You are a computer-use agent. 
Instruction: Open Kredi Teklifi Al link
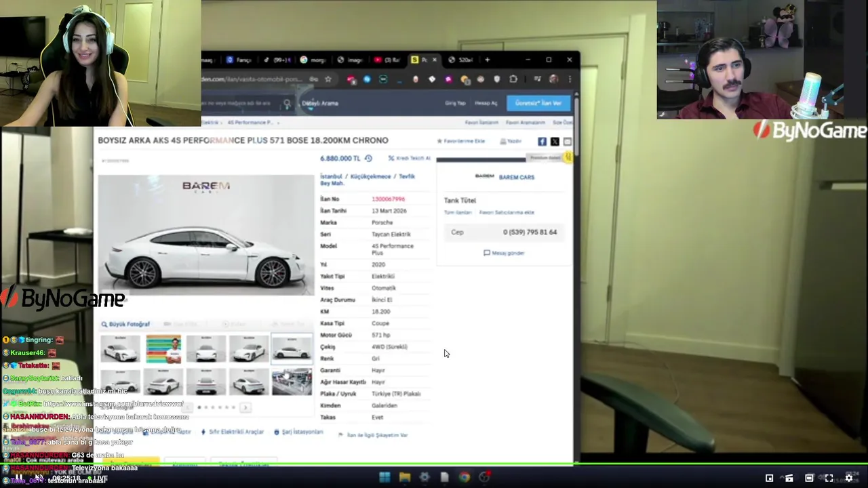pos(409,158)
